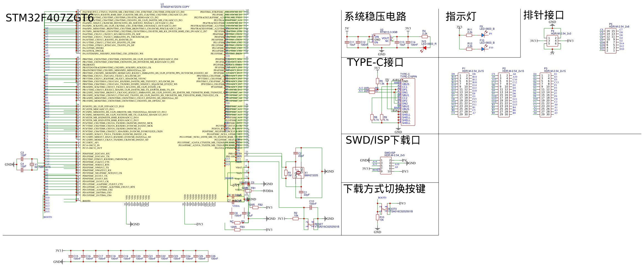The height and width of the screenshot is (267, 644).
Task: Click resistor R11 2.2k in indicator section
Action: pyautogui.click(x=469, y=35)
